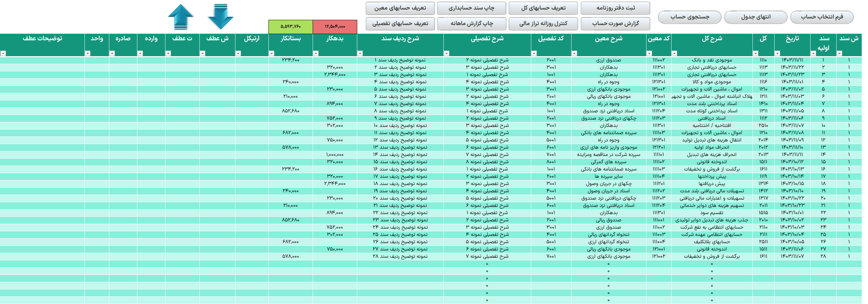Screen dimensions: 868x304
Task: Expand the ت عطف column filter dropdown
Action: [168, 53]
